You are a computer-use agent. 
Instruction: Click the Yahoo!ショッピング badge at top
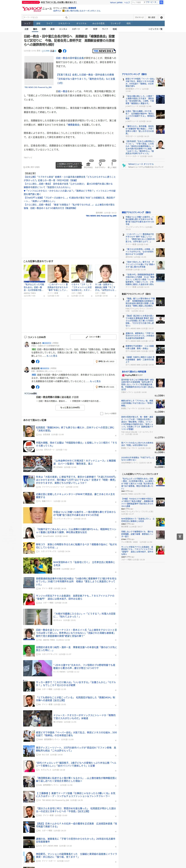pyautogui.click(x=31, y=2)
